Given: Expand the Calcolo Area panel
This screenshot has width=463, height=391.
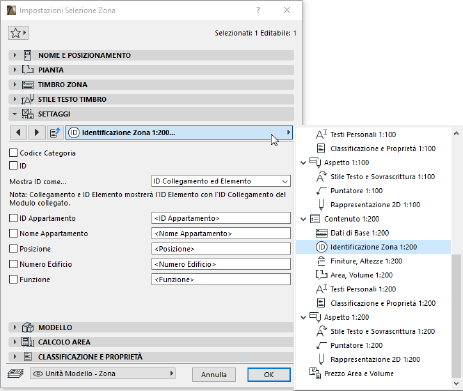Looking at the screenshot, I should tap(15, 342).
